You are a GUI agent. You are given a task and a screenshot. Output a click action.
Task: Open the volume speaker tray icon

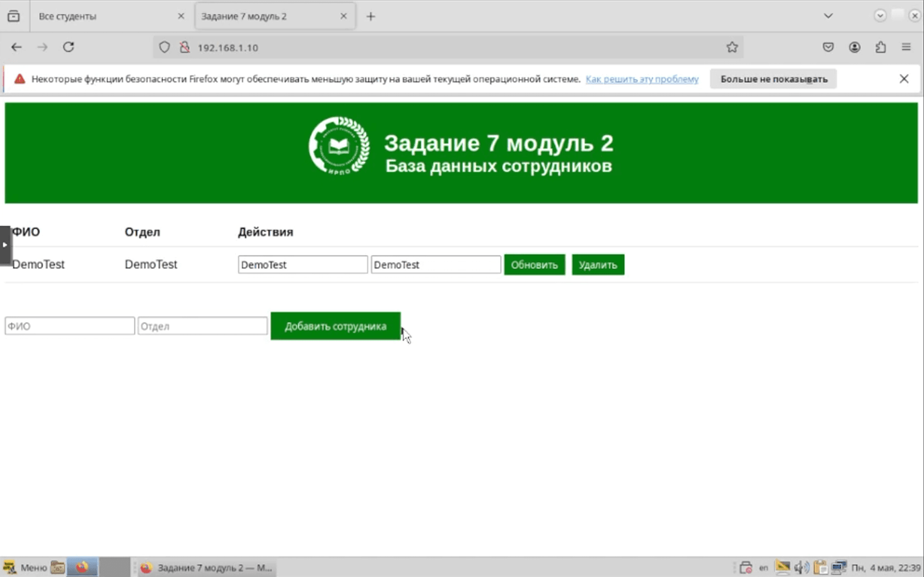click(x=802, y=567)
